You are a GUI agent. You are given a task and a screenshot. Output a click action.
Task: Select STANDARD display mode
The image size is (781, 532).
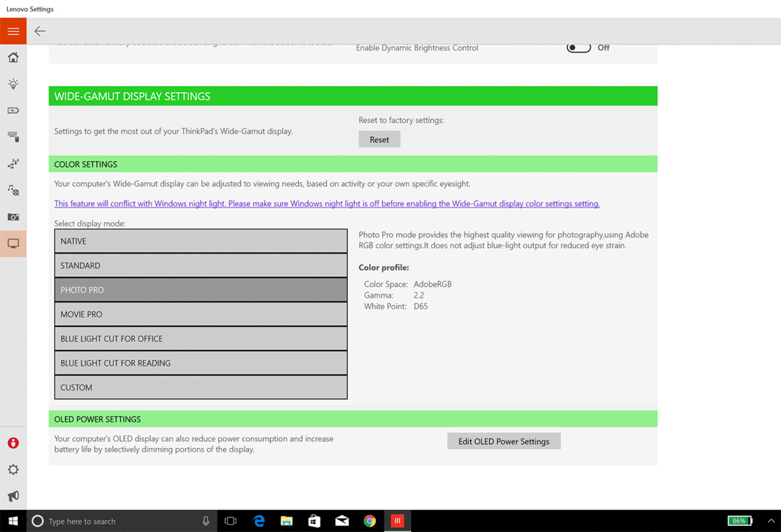pos(201,266)
